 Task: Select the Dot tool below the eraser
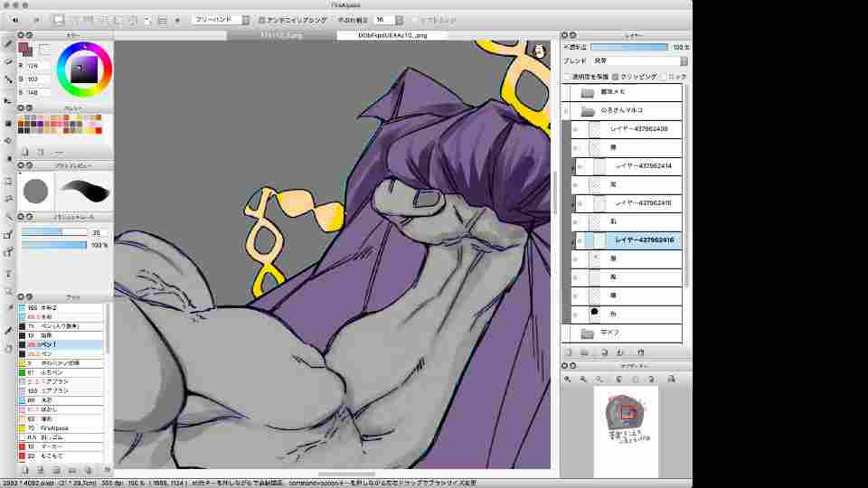8,80
